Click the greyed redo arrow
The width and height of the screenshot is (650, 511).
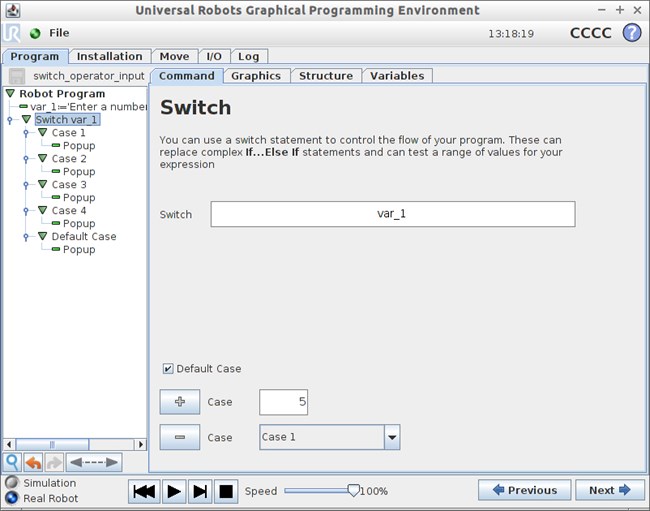(54, 462)
